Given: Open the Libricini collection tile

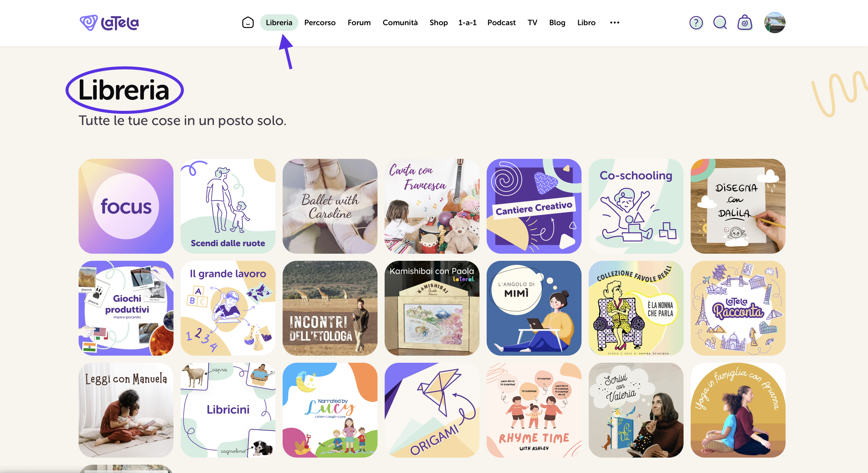Looking at the screenshot, I should 228,410.
